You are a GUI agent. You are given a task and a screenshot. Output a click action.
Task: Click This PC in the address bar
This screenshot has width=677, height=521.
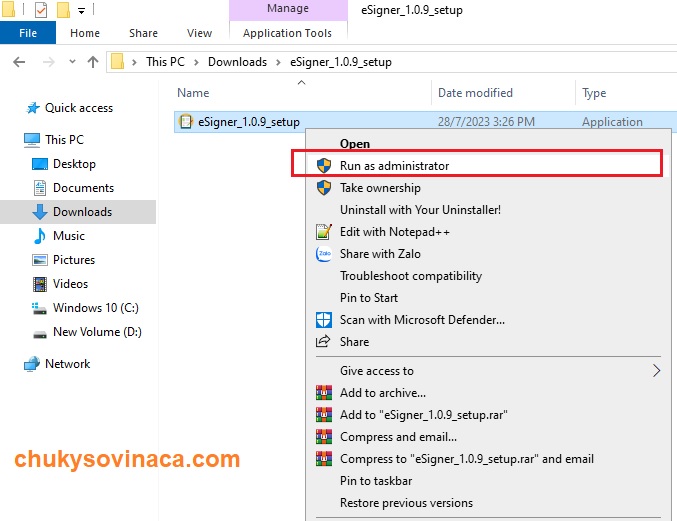[x=165, y=62]
